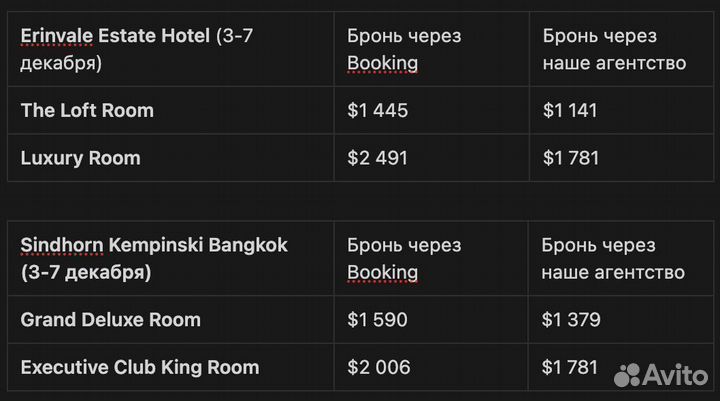
Task: Click the $1 781 Luxury Room agency price
Action: pos(571,158)
